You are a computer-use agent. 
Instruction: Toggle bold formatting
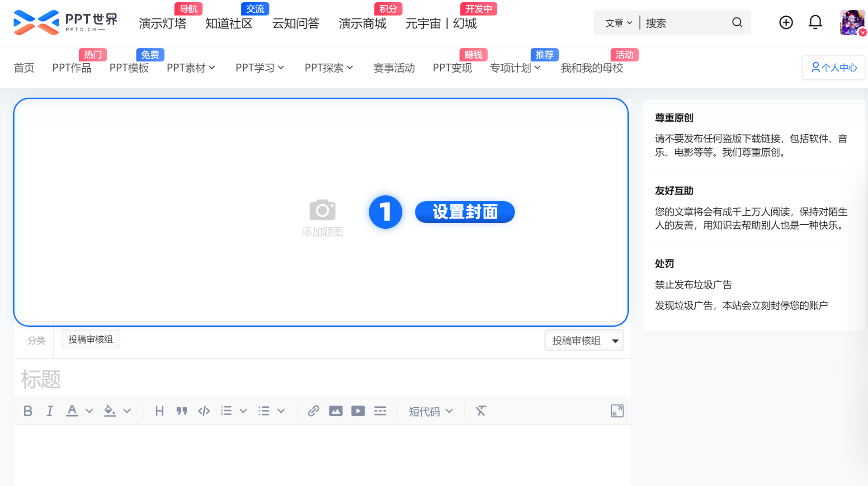28,411
